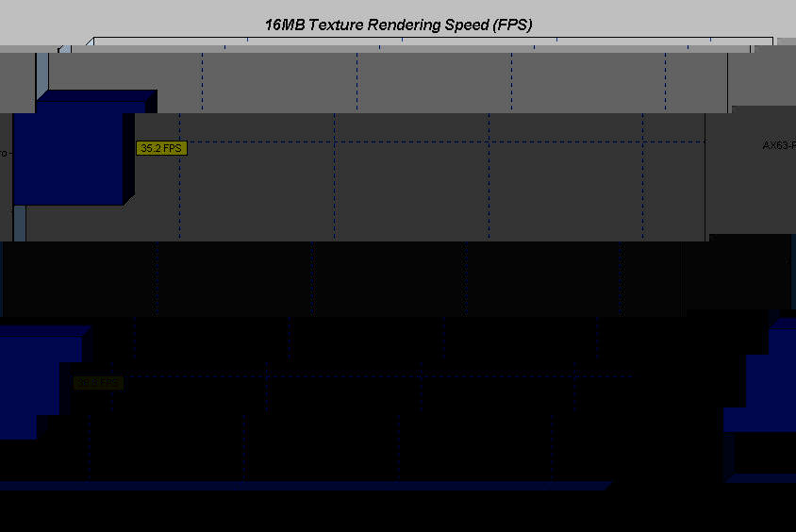Click the bracket line beneath the chart title

pyautogui.click(x=424, y=39)
